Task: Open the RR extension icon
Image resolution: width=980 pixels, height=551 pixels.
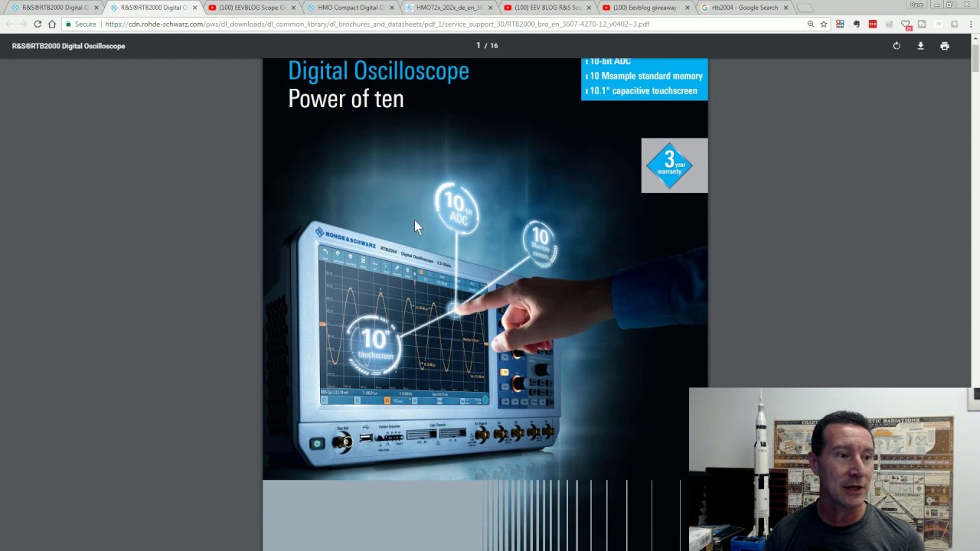Action: [x=840, y=24]
